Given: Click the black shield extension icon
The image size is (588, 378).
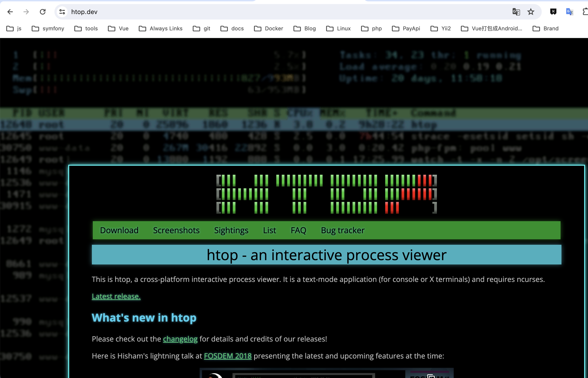Looking at the screenshot, I should tap(553, 12).
